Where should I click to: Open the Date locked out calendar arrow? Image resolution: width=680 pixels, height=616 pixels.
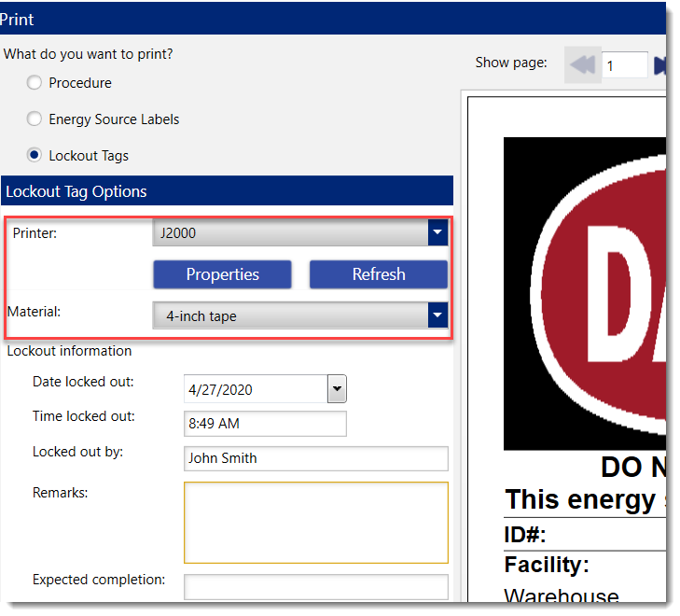click(337, 389)
